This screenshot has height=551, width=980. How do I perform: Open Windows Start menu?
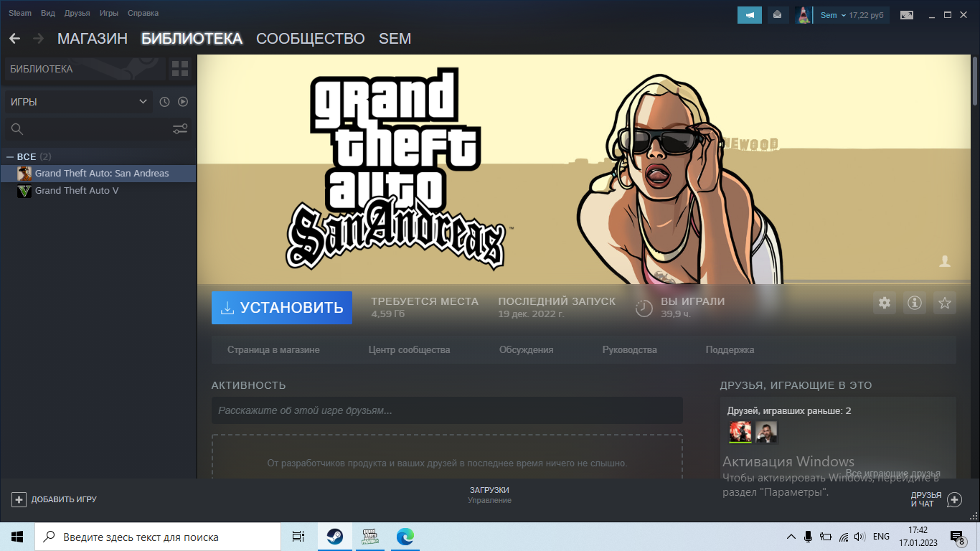coord(17,537)
